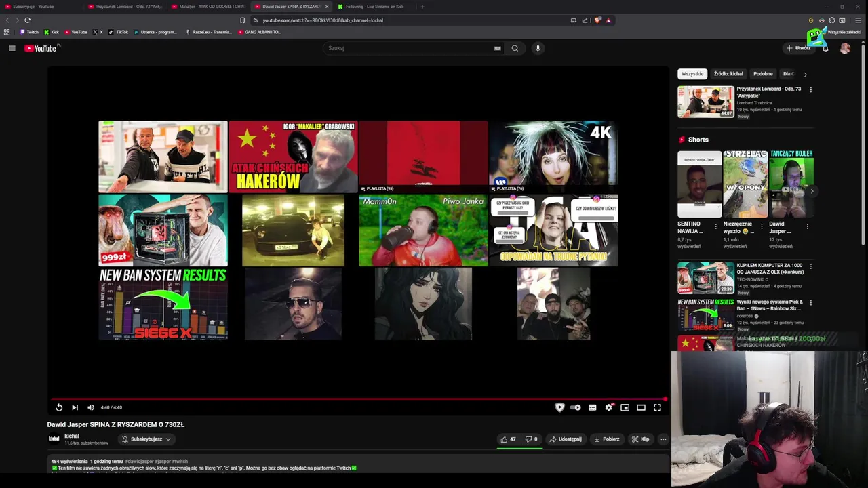Click NEW BAN SYSTEM RESULTS end-screen thumbnail
The image size is (868, 488).
click(163, 303)
